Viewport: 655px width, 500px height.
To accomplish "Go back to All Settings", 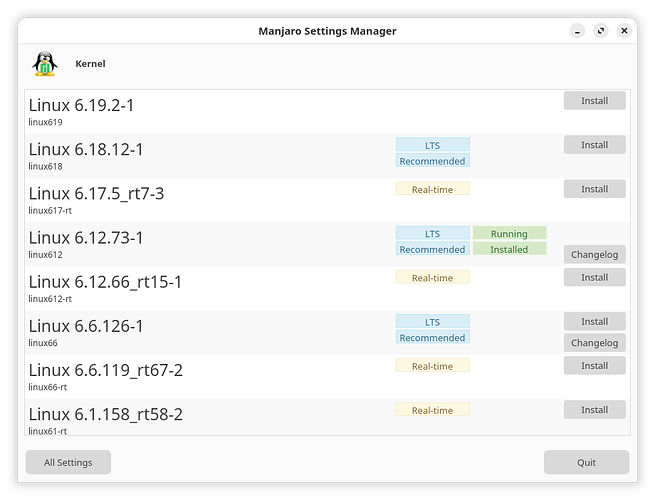I will point(68,462).
